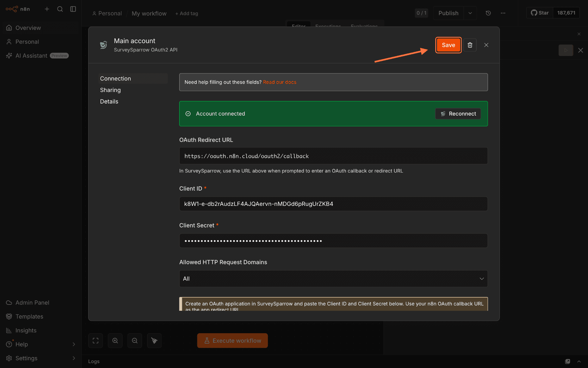Viewport: 588px width, 368px height.
Task: Click Client ID input field
Action: (333, 204)
